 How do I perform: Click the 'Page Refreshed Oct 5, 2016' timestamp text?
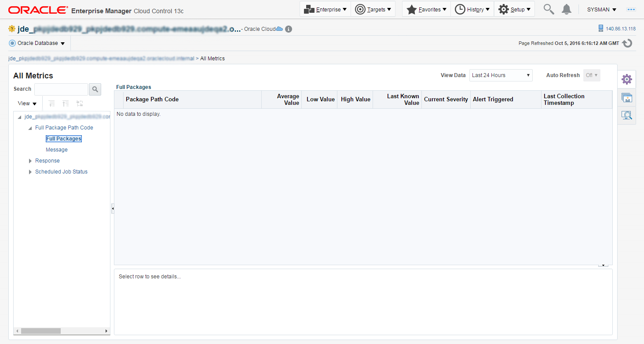tap(569, 43)
